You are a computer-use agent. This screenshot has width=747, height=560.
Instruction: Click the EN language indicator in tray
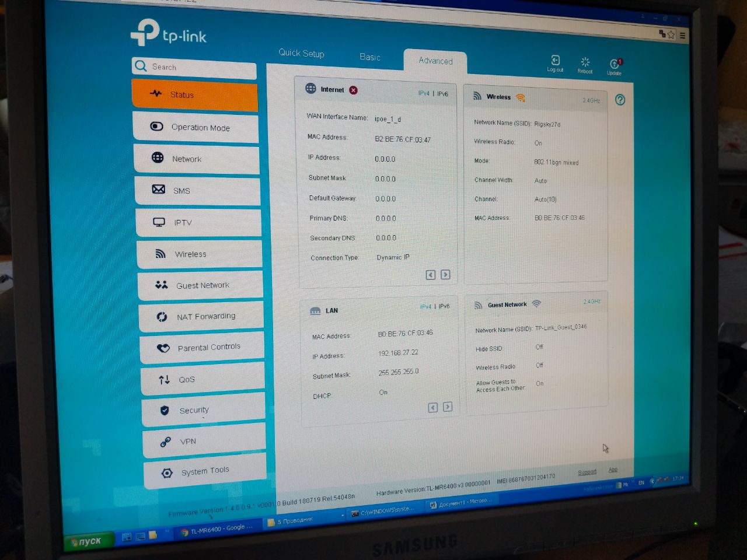[641, 483]
